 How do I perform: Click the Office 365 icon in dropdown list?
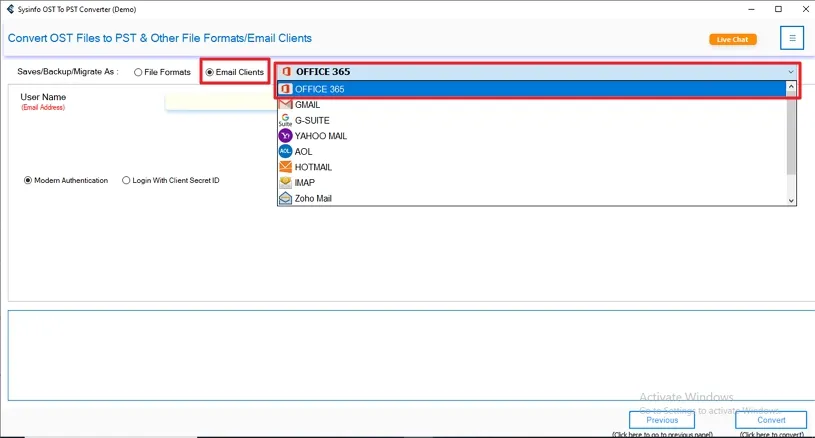[285, 89]
